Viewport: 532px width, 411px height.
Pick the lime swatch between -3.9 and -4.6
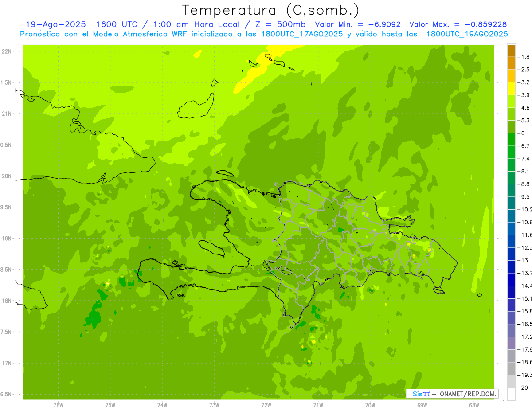[x=512, y=102]
